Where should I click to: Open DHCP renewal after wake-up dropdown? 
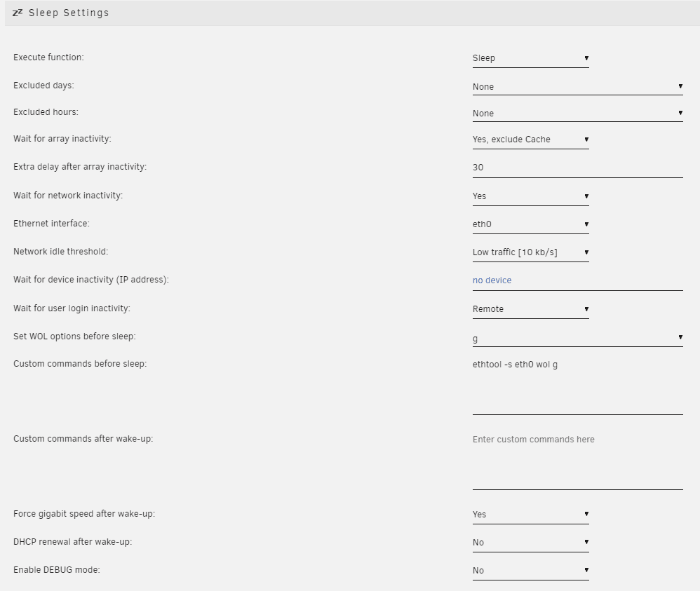click(x=531, y=543)
